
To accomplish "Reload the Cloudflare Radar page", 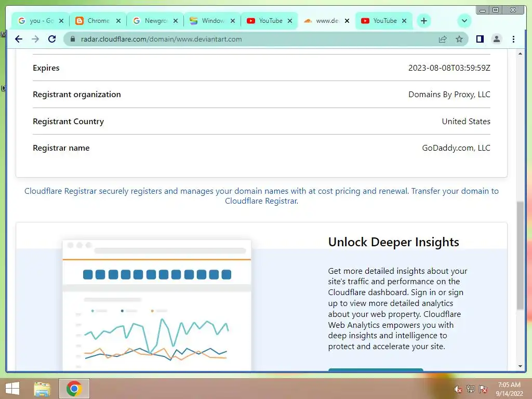I will tap(52, 39).
